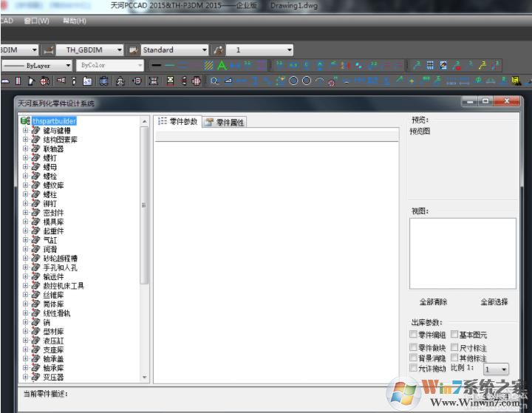Click the table style icon beside Standard

click(133, 50)
